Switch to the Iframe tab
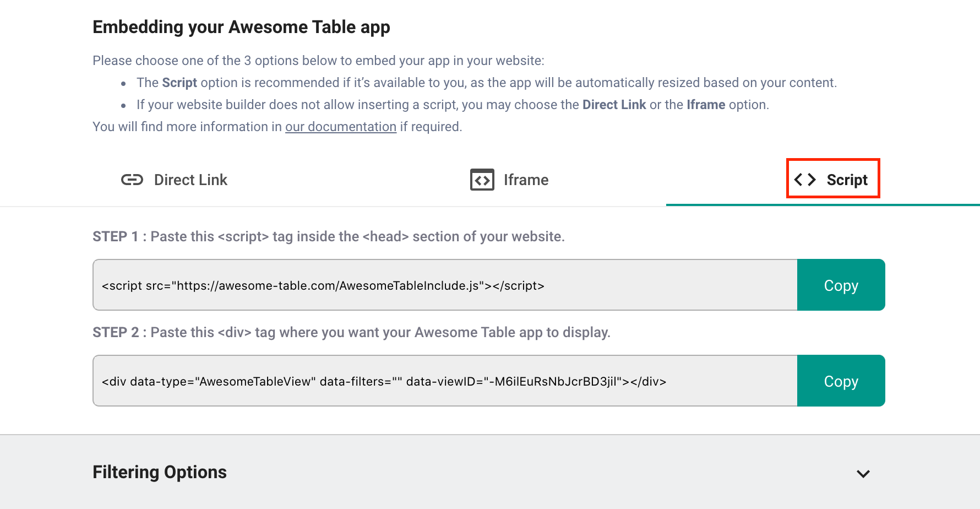Screen dimensions: 980x509 tap(509, 180)
